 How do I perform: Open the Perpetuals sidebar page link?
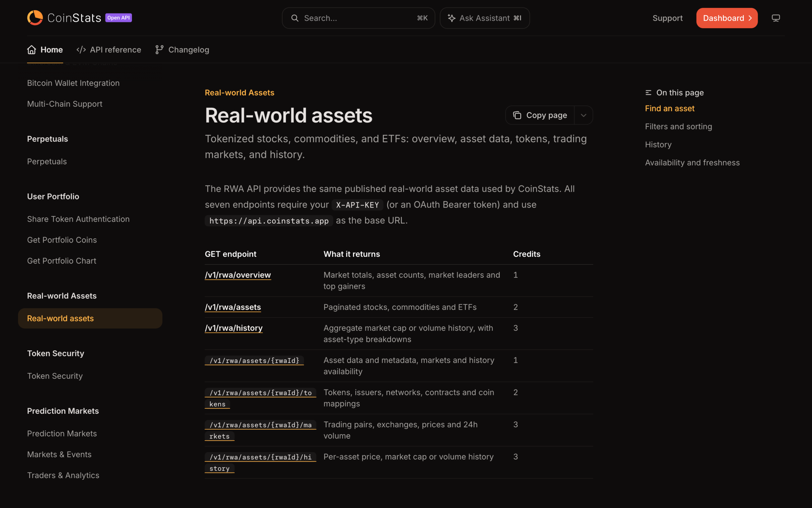pyautogui.click(x=47, y=162)
